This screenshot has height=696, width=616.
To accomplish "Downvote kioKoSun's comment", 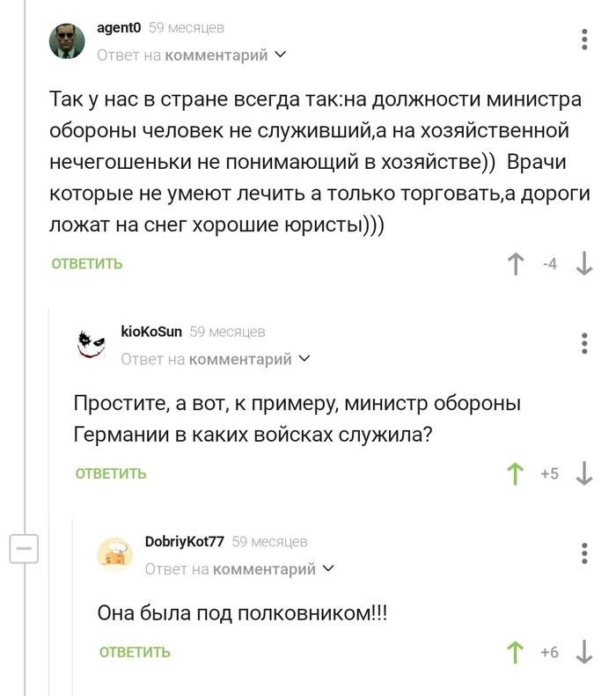I will point(583,474).
